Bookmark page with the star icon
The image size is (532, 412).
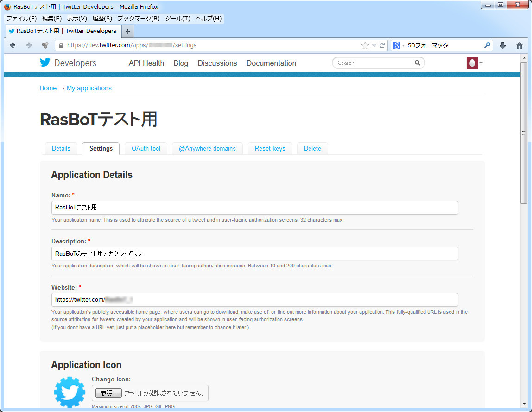pyautogui.click(x=365, y=45)
